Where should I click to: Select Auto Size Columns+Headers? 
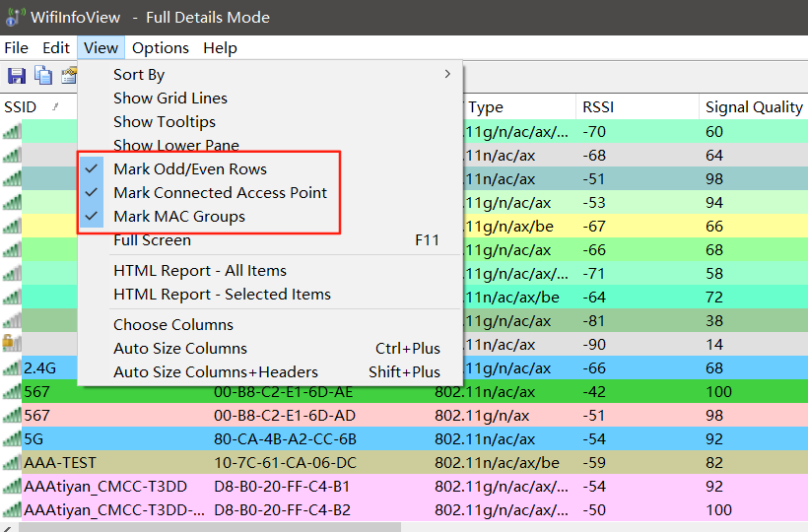tap(270, 371)
